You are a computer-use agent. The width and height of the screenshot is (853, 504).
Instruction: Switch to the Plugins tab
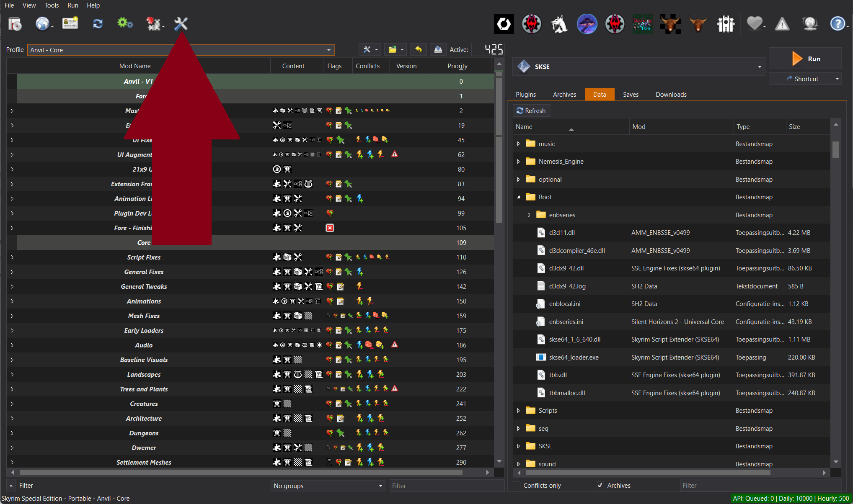(x=525, y=94)
